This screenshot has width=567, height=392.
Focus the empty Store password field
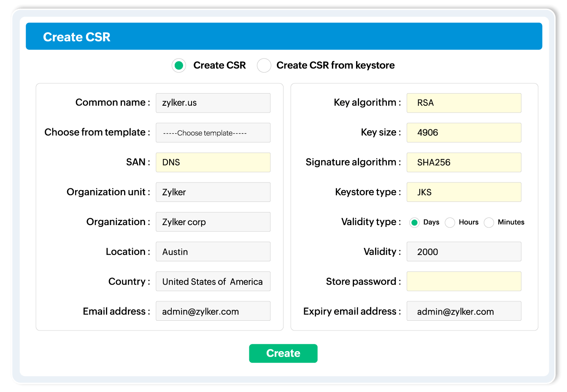coord(464,282)
